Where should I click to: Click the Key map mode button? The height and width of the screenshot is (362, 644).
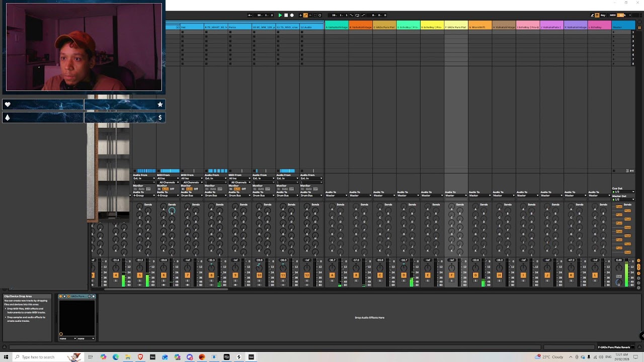[603, 15]
